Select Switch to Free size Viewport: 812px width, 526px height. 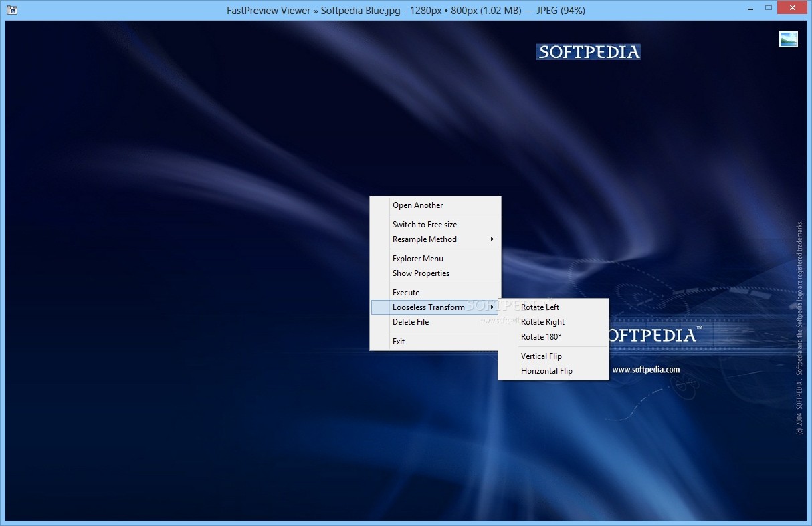[x=435, y=225]
